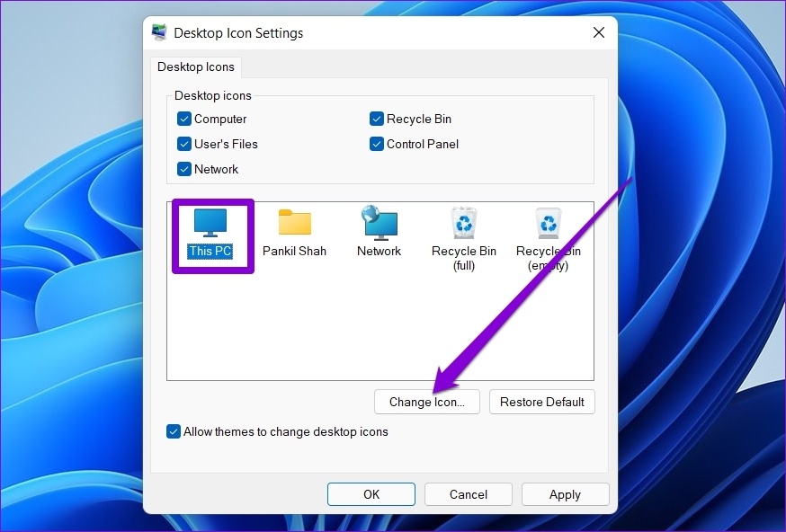
Task: Disable allow themes to change desktop icons
Action: click(x=174, y=431)
